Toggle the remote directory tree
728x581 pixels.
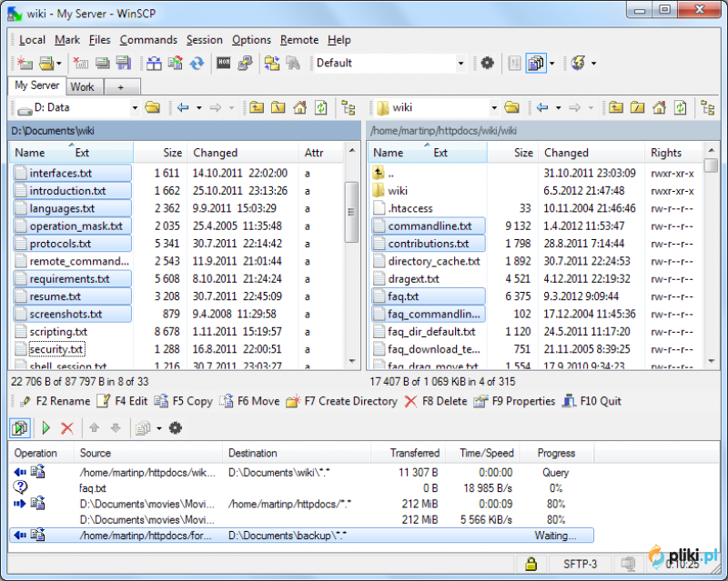(x=708, y=107)
